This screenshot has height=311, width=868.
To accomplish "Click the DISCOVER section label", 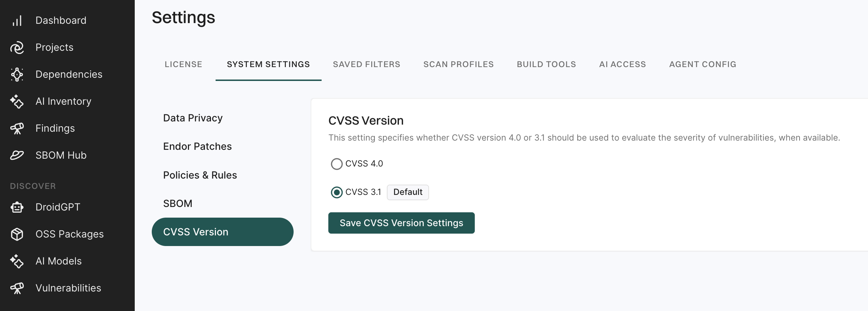I will 33,186.
